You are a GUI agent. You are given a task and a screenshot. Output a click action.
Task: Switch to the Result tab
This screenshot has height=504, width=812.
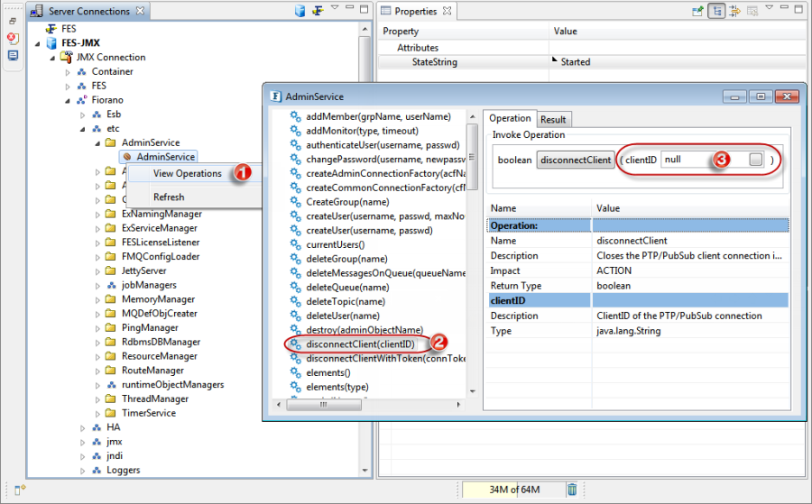tap(553, 119)
